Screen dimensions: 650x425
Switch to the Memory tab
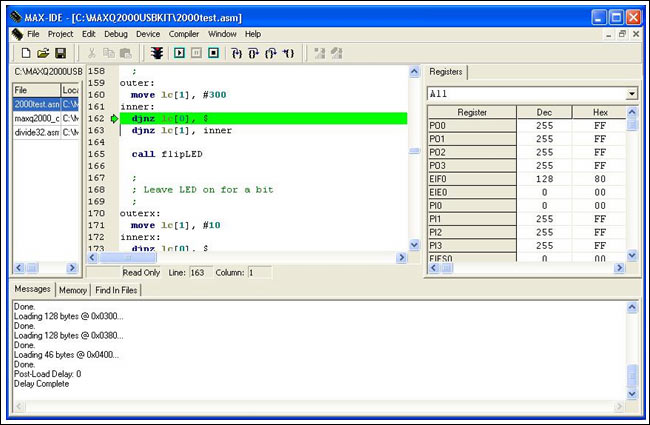point(72,290)
